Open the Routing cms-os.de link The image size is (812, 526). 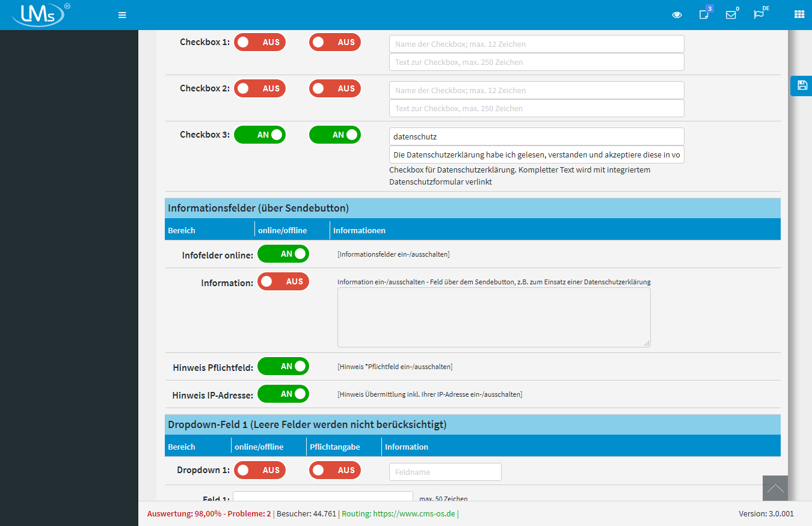(414, 514)
